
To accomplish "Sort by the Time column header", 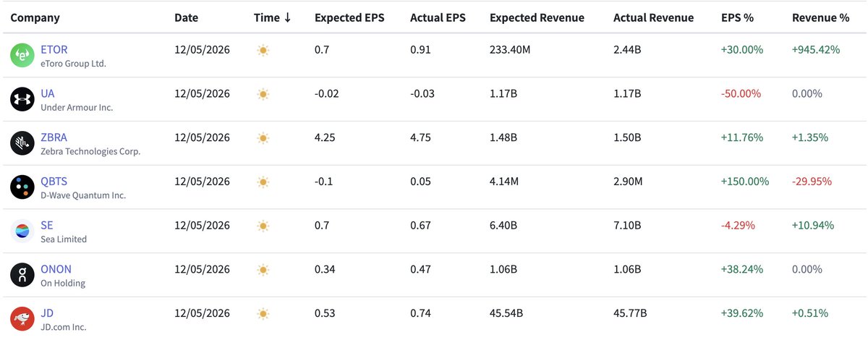I will (273, 17).
